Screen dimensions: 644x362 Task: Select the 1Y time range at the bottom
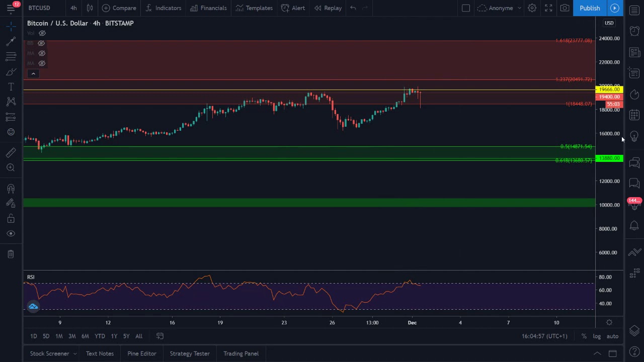click(114, 336)
